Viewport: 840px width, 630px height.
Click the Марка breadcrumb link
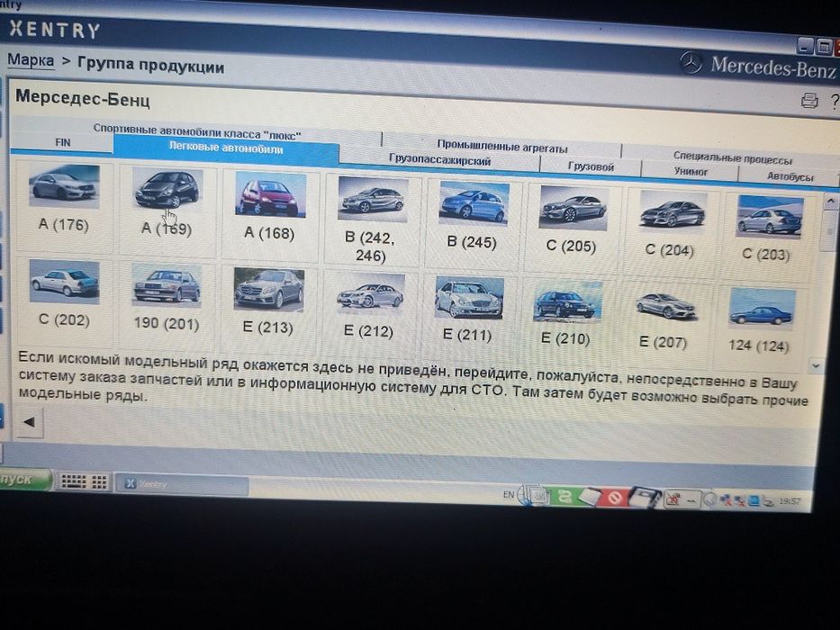(x=31, y=60)
